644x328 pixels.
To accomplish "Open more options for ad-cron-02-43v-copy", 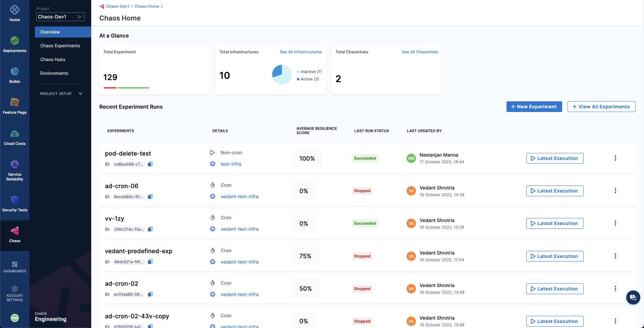I will click(615, 321).
